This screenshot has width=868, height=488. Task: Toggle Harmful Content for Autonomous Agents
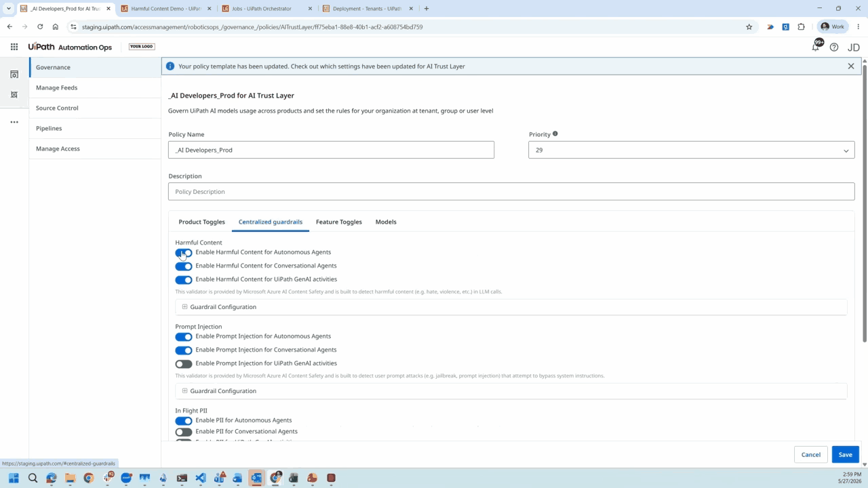[184, 253]
